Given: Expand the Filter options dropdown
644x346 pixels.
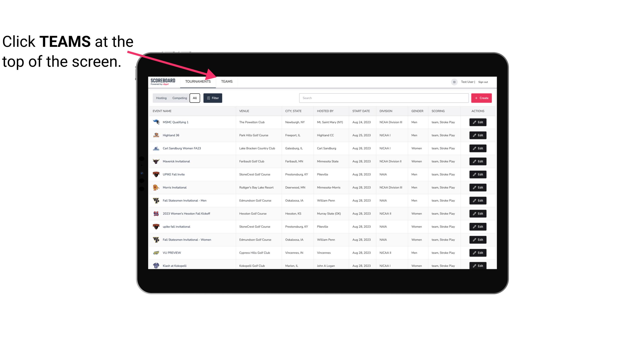Looking at the screenshot, I should click(x=213, y=98).
